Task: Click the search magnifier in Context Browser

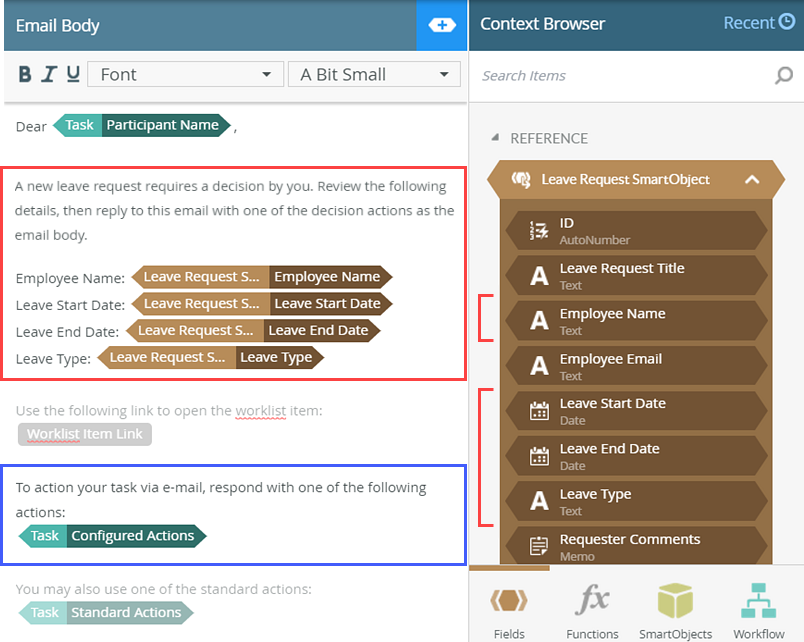Action: click(x=783, y=75)
